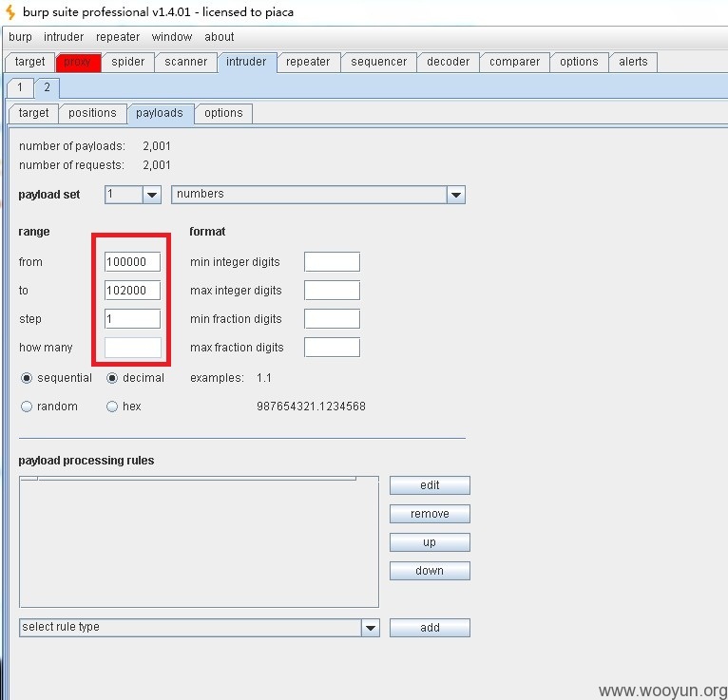Viewport: 728px width, 700px height.
Task: Switch to the sequencer tab
Action: [x=378, y=62]
